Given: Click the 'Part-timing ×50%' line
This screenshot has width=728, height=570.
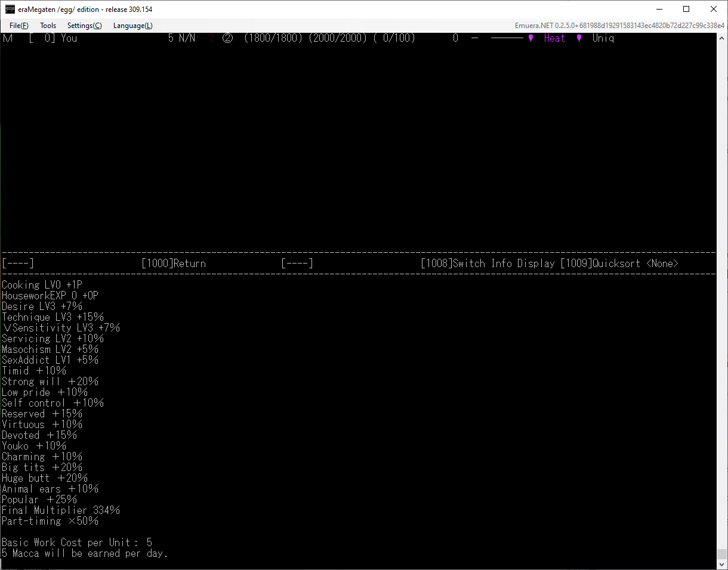Looking at the screenshot, I should pyautogui.click(x=50, y=521).
